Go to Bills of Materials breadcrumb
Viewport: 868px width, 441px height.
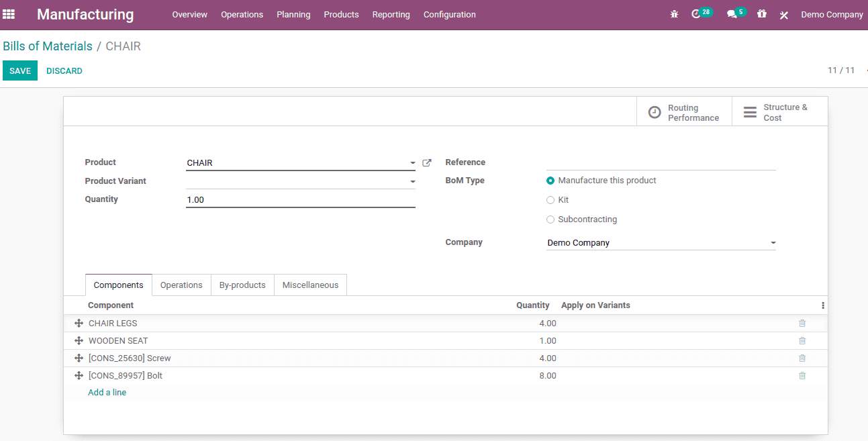[x=48, y=46]
